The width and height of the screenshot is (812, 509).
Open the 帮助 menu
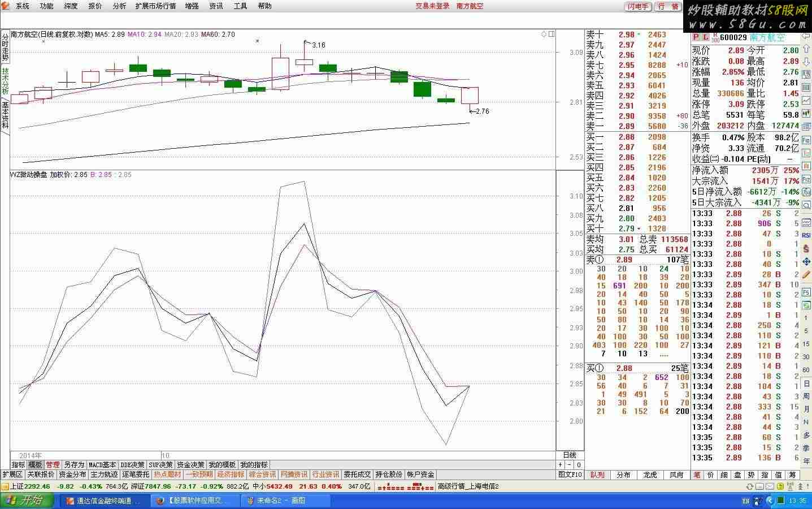pos(264,6)
